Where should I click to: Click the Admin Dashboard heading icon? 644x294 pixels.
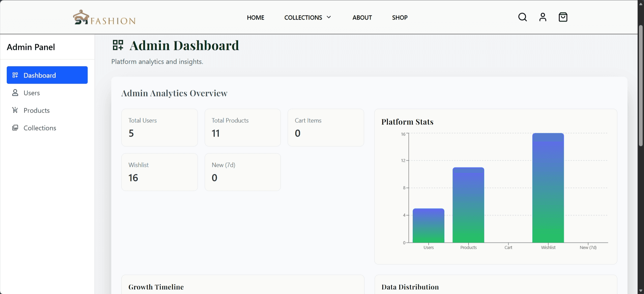(118, 45)
